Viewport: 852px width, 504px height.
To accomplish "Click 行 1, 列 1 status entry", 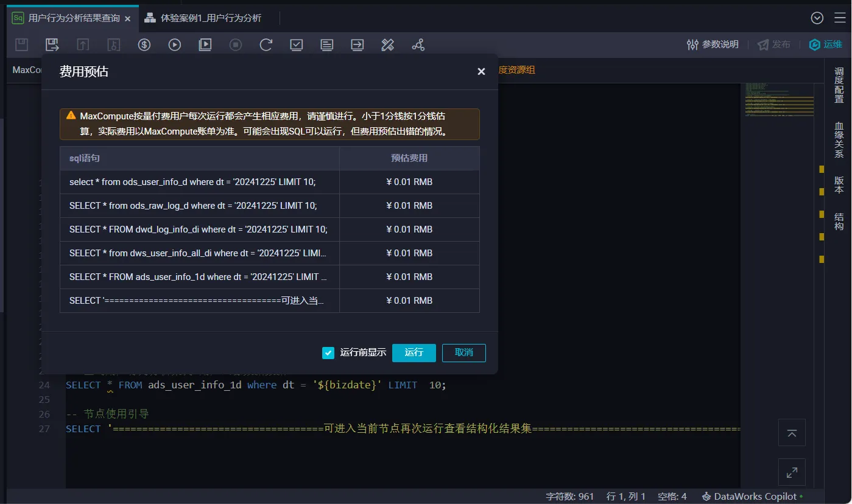I will [x=626, y=497].
